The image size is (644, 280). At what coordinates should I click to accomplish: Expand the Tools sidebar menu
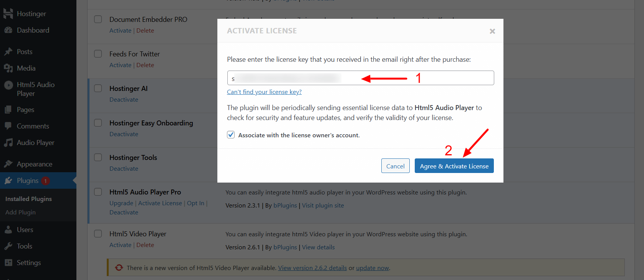coord(8,246)
